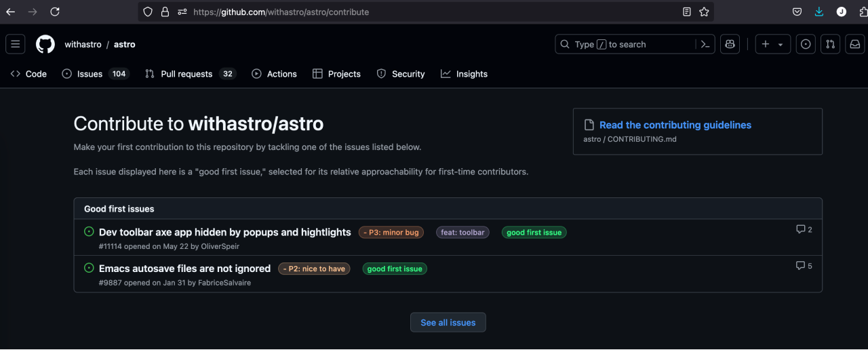Select the good first issue label on Emacs issue

pos(395,269)
